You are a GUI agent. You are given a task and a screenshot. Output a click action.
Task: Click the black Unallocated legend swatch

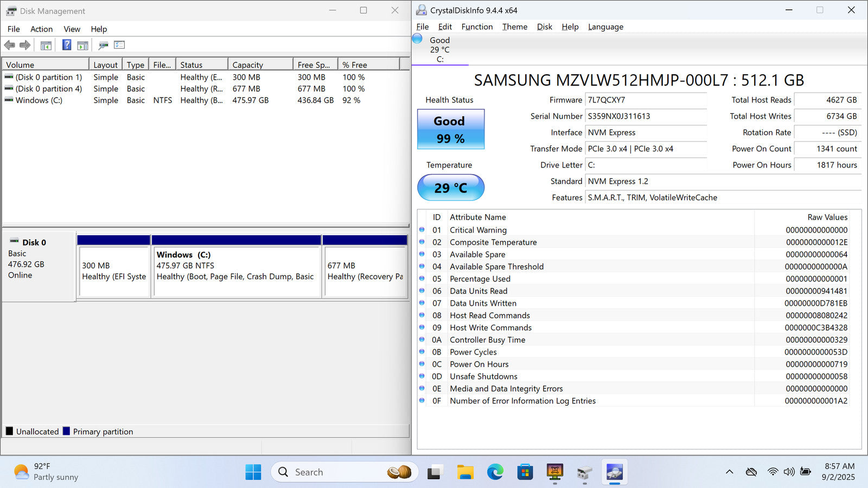pyautogui.click(x=9, y=431)
